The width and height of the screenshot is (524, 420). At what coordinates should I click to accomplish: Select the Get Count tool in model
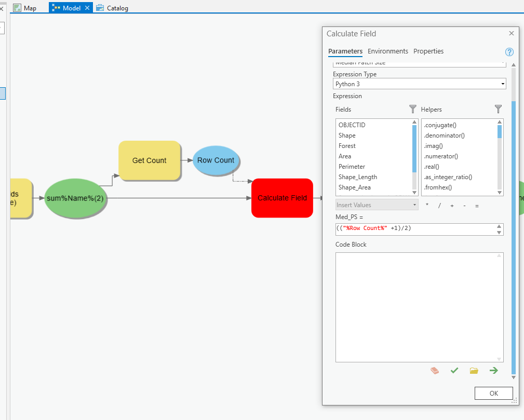150,160
